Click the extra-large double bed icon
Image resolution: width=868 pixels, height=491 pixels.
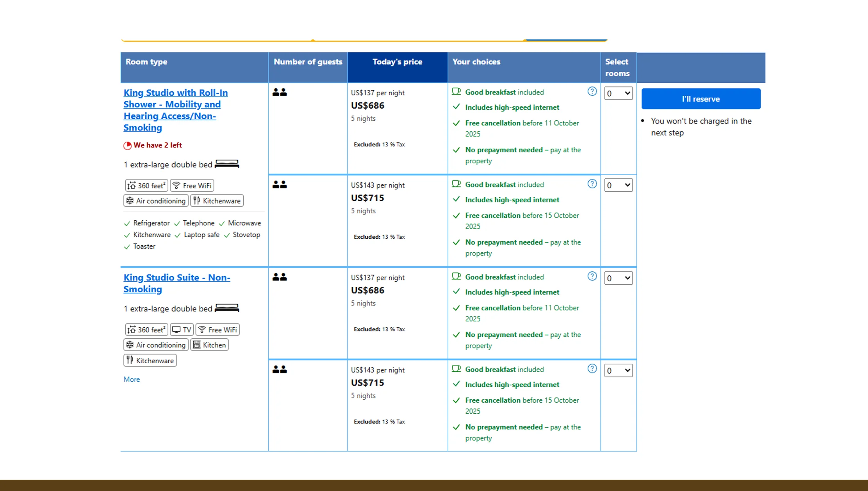(x=229, y=164)
